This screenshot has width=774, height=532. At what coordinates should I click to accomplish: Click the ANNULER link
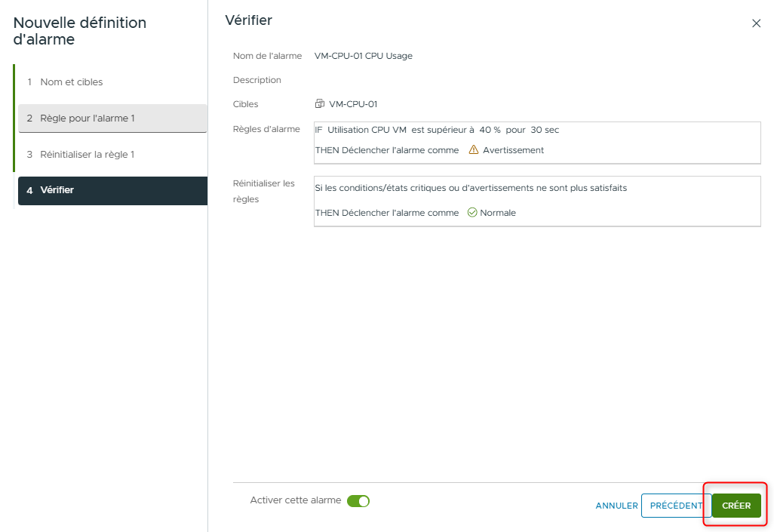coord(616,506)
